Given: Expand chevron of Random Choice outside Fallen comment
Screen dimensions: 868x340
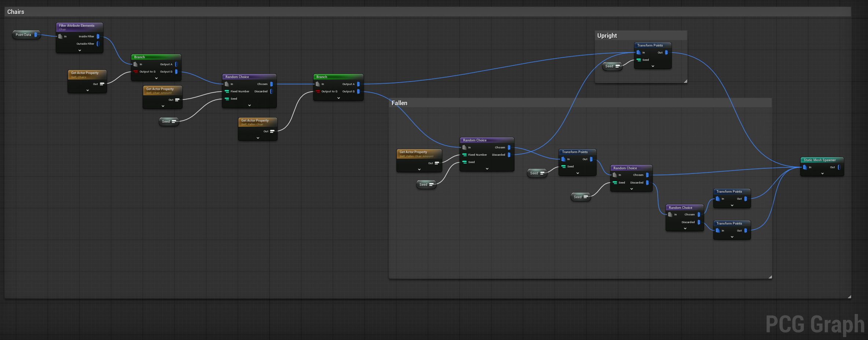Looking at the screenshot, I should (249, 105).
